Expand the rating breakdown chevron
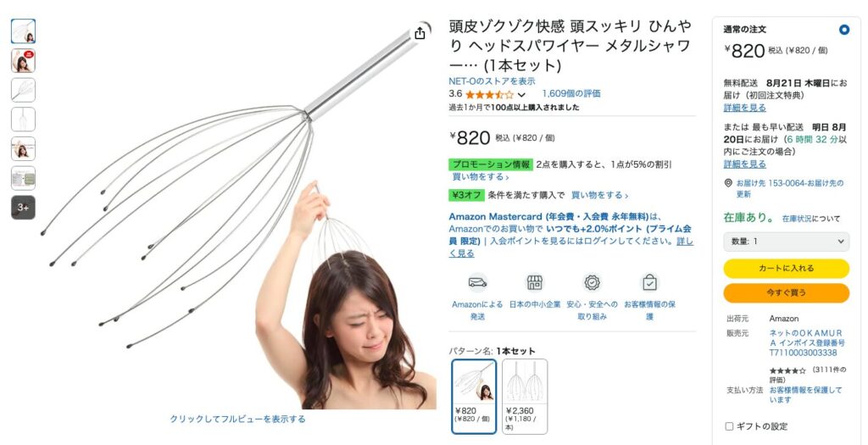Image resolution: width=868 pixels, height=445 pixels. [x=521, y=95]
